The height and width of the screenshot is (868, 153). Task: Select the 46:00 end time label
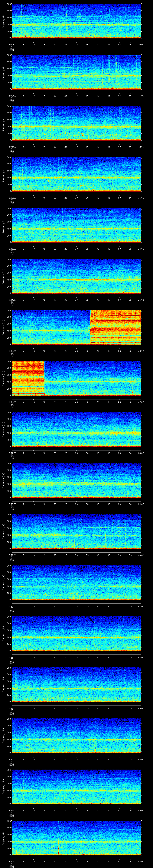[141, 861]
